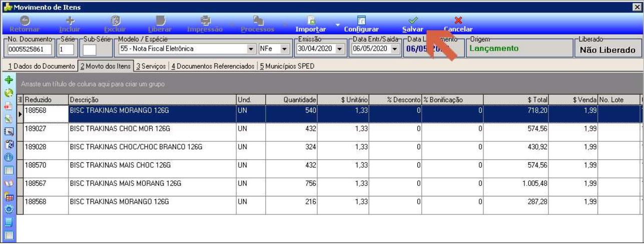Viewport: 644px width, 244px height.
Task: Click the gear sidebar icon
Action: pyautogui.click(x=9, y=209)
